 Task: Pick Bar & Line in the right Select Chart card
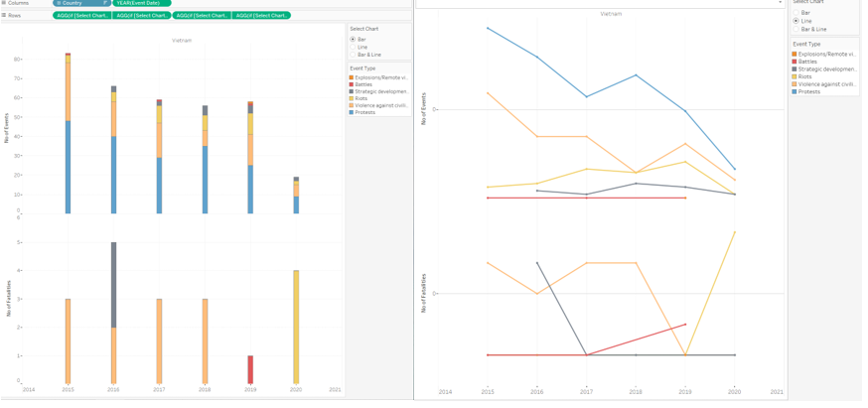796,29
